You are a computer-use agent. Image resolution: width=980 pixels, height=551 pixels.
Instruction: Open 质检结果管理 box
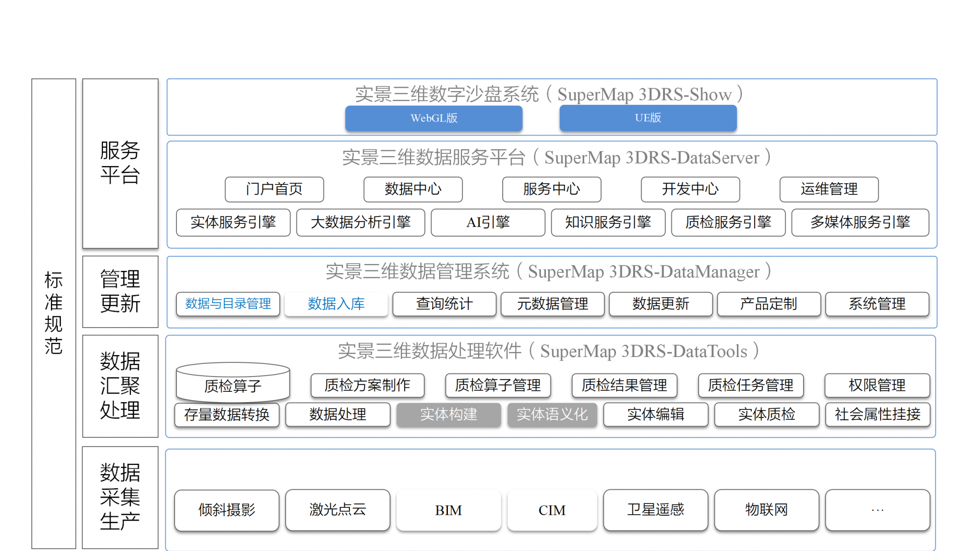pos(624,385)
